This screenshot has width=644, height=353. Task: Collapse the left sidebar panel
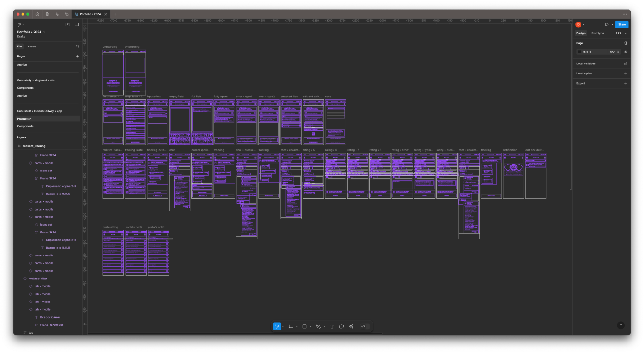[76, 24]
